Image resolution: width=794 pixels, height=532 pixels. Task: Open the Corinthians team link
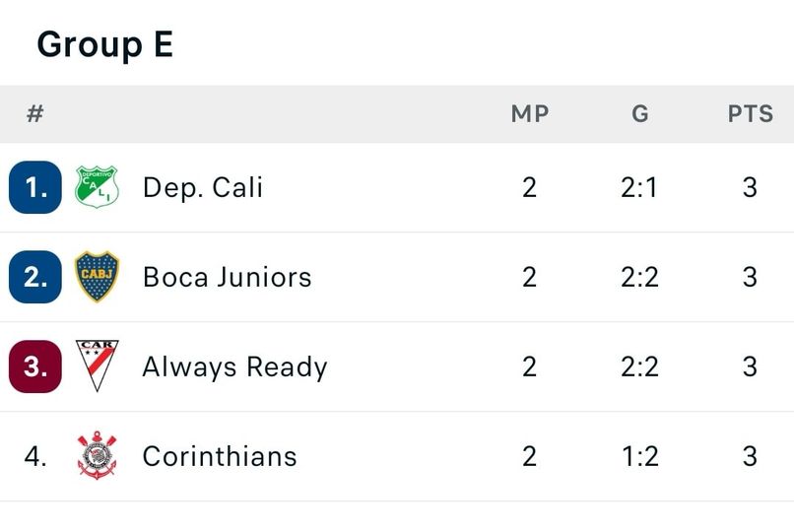[x=219, y=456]
